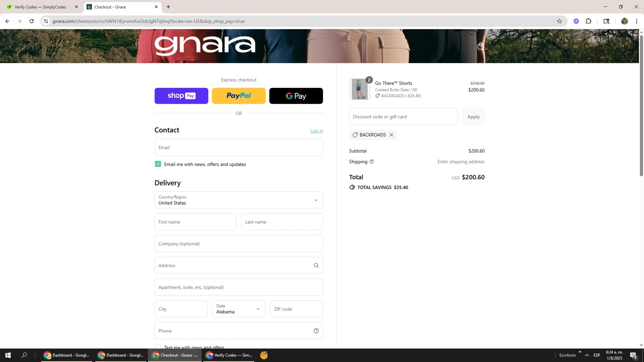Switch to Verify Codes SimplyCodes tab
Viewport: 644px width, 362px height.
tap(41, 7)
